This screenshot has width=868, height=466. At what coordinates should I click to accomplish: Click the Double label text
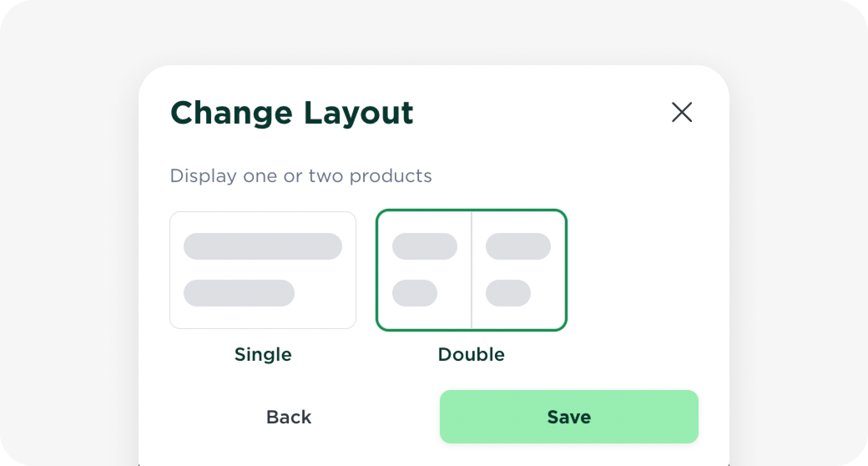coord(471,355)
